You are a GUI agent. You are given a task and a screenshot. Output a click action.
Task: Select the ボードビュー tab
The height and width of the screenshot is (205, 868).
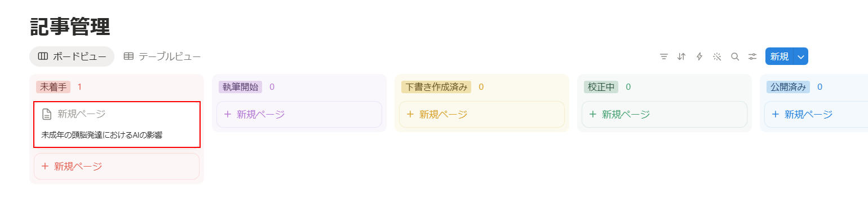click(x=72, y=56)
